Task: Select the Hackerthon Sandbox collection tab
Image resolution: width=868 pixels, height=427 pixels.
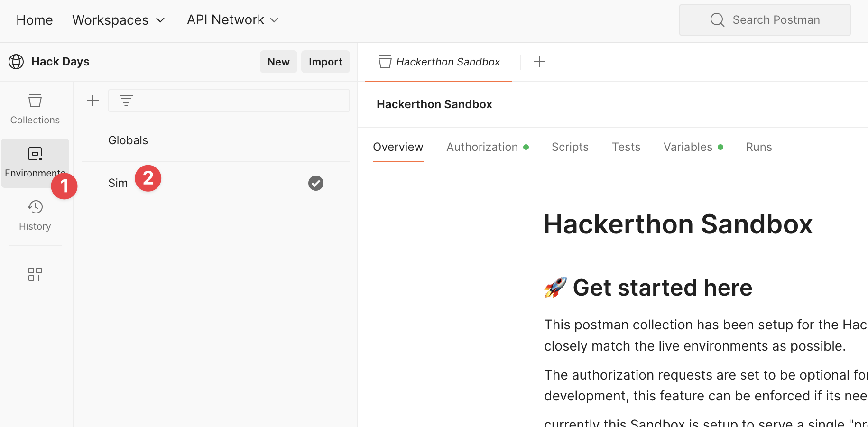Action: (439, 62)
